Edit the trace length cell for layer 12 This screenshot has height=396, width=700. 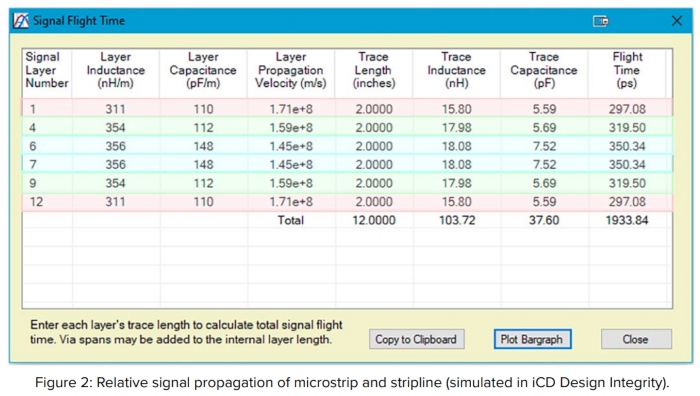click(x=374, y=202)
